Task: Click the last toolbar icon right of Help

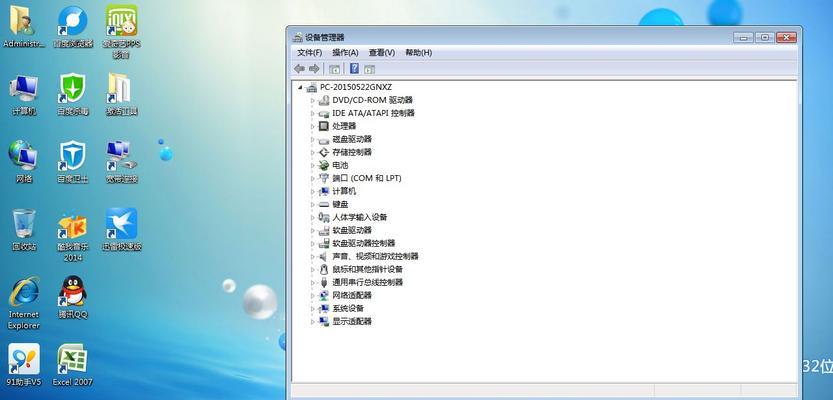Action: pyautogui.click(x=370, y=69)
